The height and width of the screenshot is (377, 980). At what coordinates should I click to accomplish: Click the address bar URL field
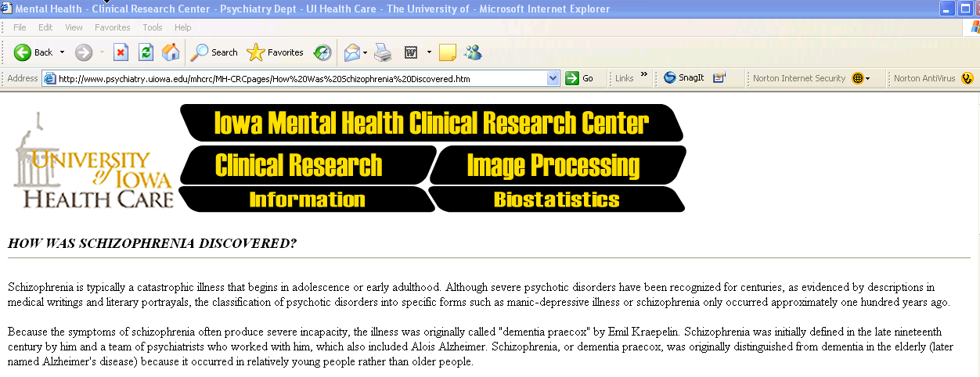coord(301,78)
